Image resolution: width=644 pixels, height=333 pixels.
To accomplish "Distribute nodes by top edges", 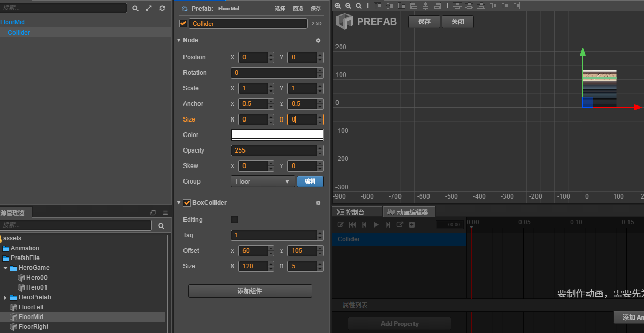I will pyautogui.click(x=457, y=6).
